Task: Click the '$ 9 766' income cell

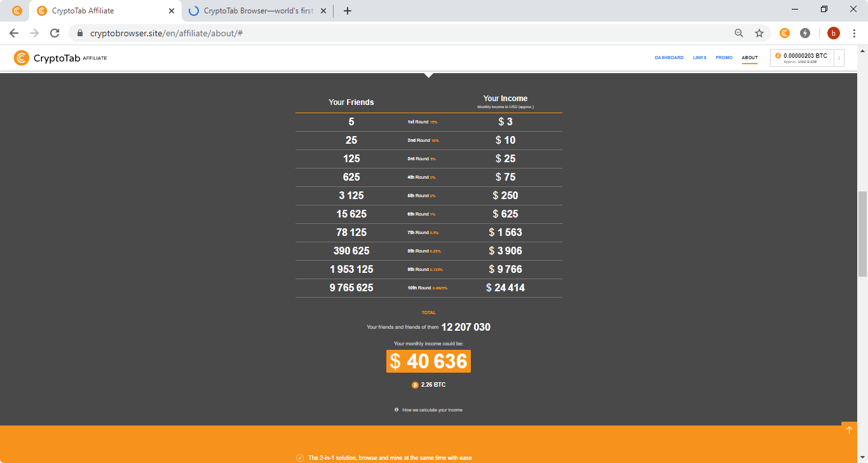Action: (506, 270)
